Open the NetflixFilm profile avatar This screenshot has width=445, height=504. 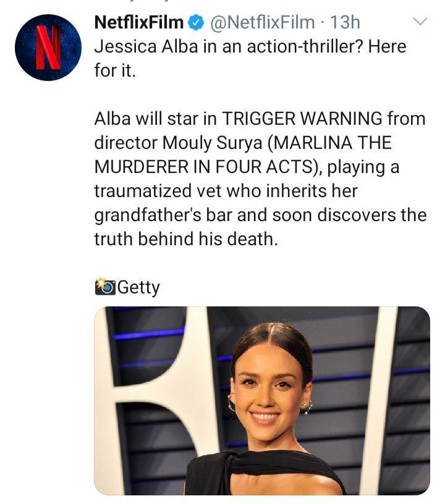(48, 47)
